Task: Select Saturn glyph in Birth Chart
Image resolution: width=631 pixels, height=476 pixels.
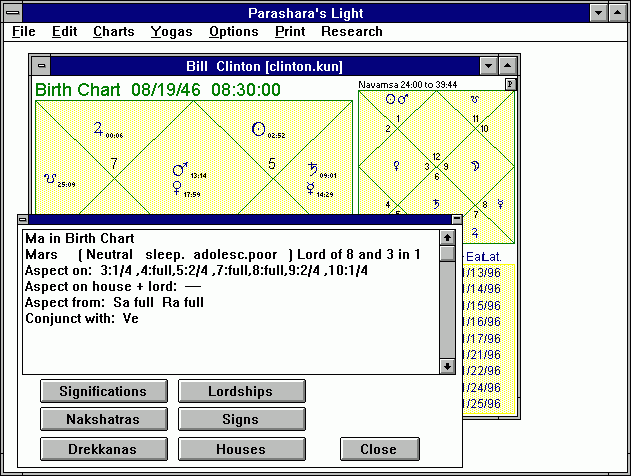Action: pos(313,169)
